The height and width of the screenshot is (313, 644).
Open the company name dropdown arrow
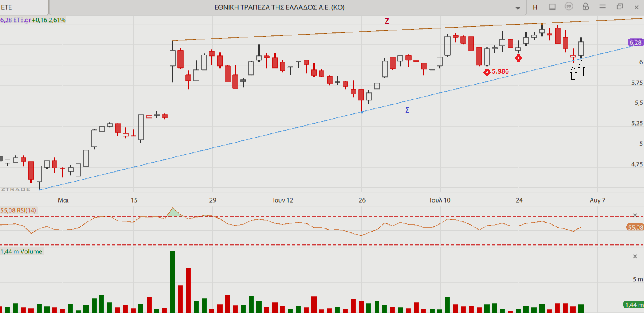(518, 7)
